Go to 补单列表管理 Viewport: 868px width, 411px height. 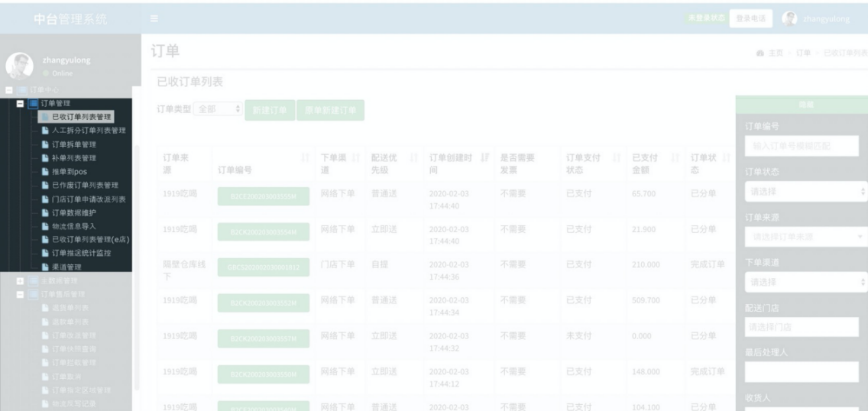click(x=73, y=158)
